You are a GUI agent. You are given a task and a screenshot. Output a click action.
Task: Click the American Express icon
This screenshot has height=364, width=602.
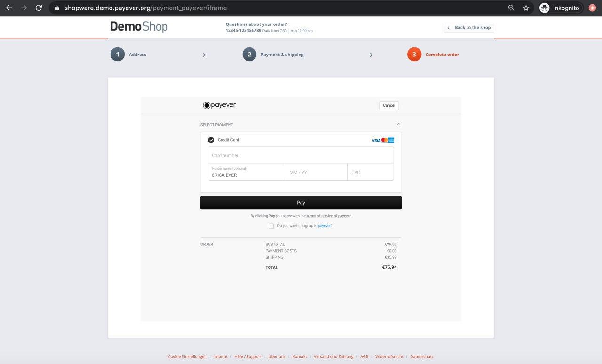(391, 140)
